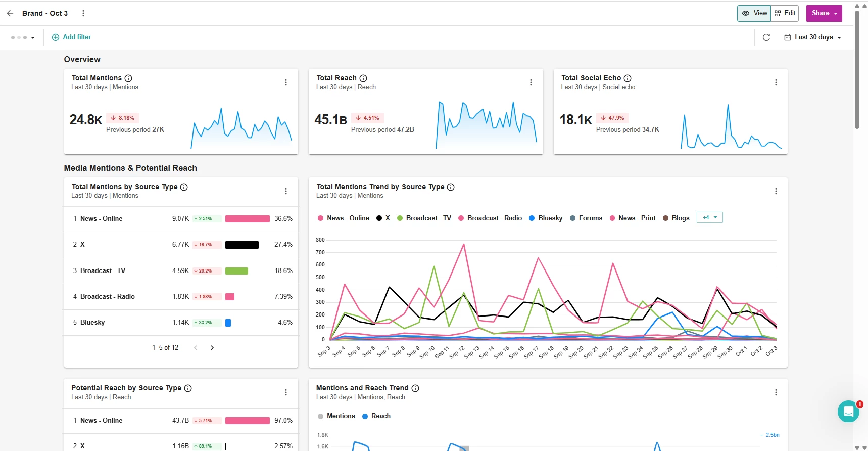This screenshot has height=451, width=868.
Task: Open the Share dropdown button
Action: pyautogui.click(x=824, y=13)
